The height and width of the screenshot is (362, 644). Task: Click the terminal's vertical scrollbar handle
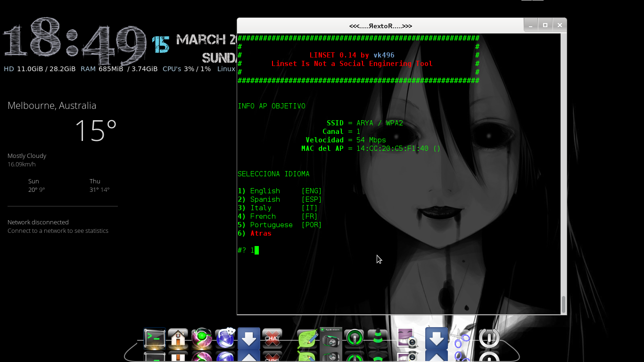563,304
